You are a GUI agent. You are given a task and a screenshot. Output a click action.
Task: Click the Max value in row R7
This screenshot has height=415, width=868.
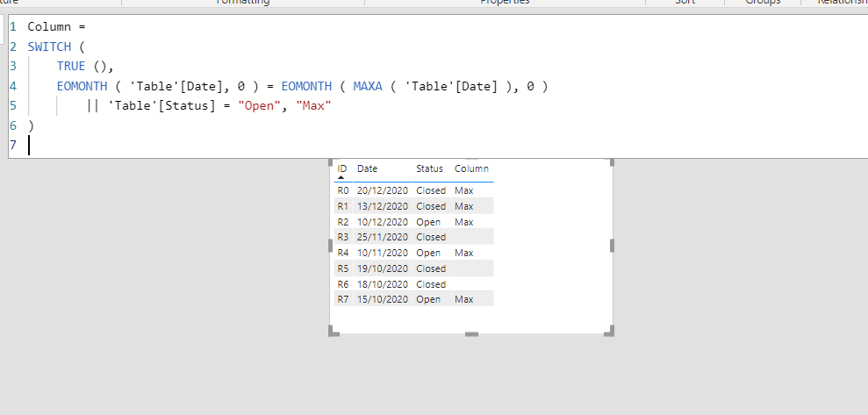click(464, 299)
